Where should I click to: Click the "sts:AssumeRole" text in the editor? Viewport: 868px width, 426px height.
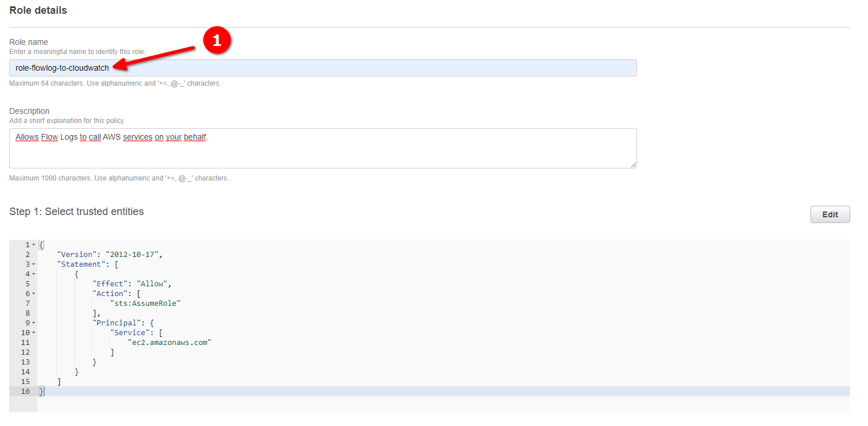tap(145, 303)
